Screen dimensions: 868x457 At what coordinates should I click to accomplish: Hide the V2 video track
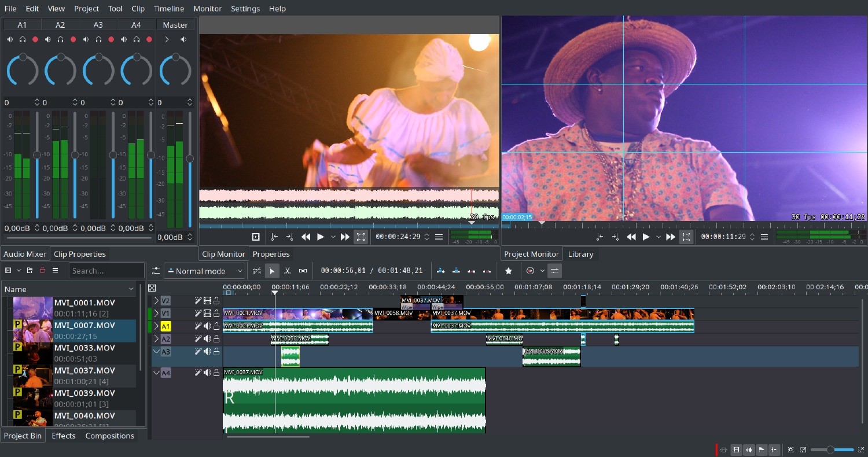tap(207, 301)
